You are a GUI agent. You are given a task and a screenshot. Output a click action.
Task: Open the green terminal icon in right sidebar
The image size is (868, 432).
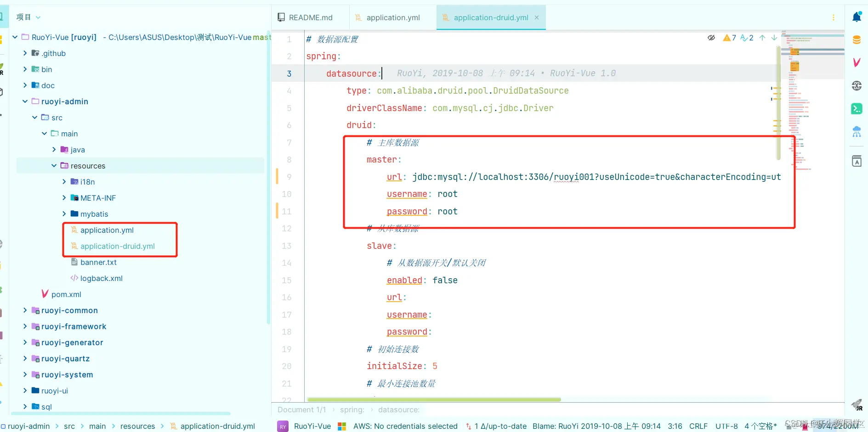857,109
